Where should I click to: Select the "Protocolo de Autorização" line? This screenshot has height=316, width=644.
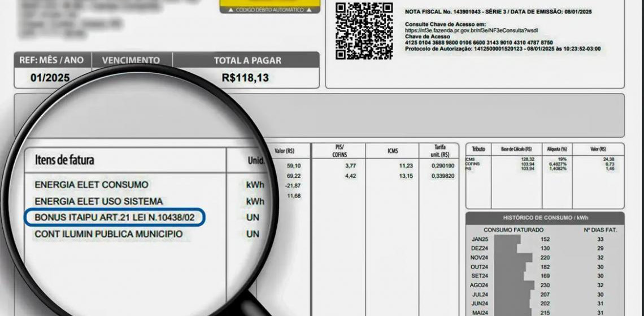[503, 49]
